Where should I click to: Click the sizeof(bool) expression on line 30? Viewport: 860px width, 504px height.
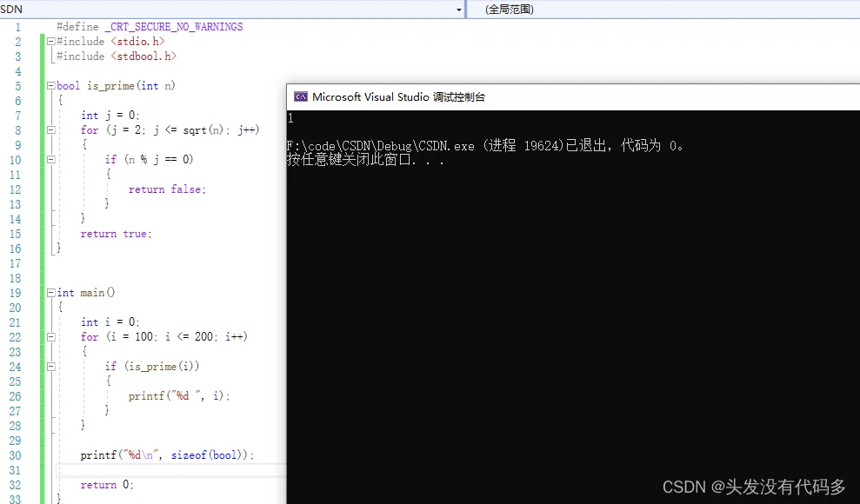209,455
